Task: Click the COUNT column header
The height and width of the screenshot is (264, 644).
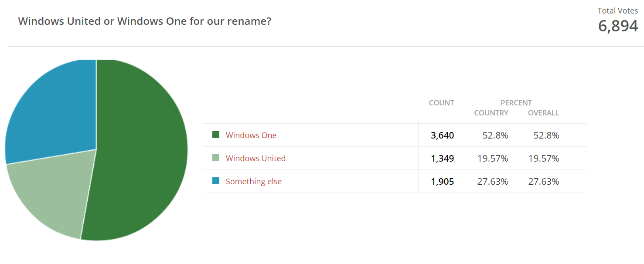Action: tap(442, 103)
